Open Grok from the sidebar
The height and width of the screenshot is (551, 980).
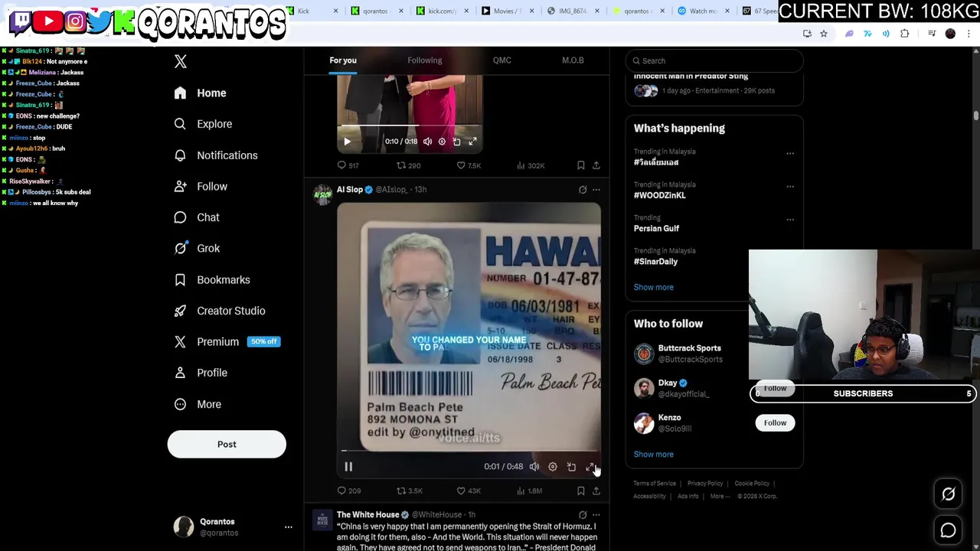tap(197, 248)
